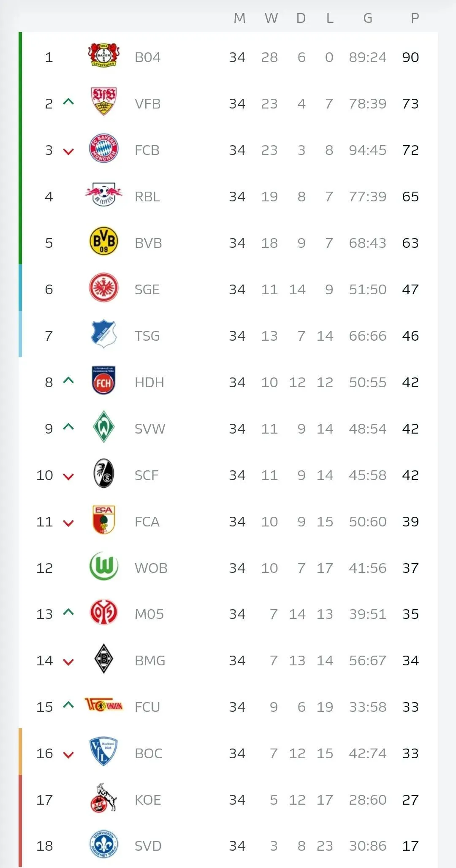Click the BMG team abbreviation
456x868 pixels.
pos(150,661)
